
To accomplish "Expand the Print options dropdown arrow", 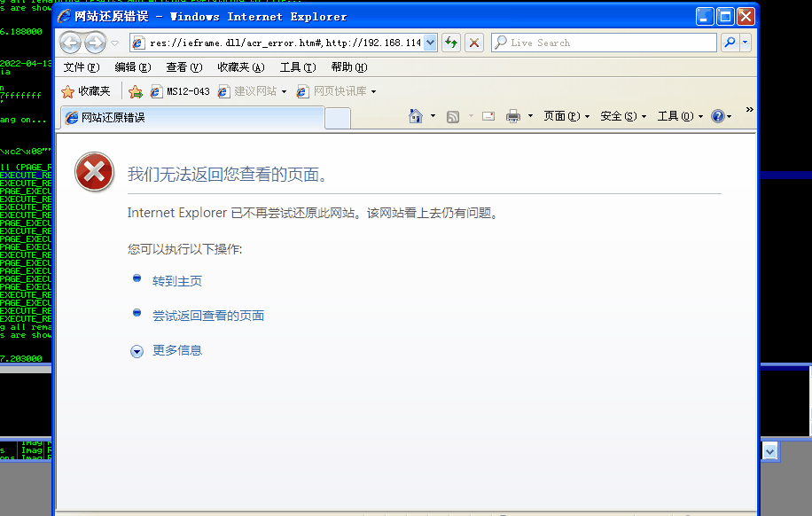I will click(x=530, y=116).
